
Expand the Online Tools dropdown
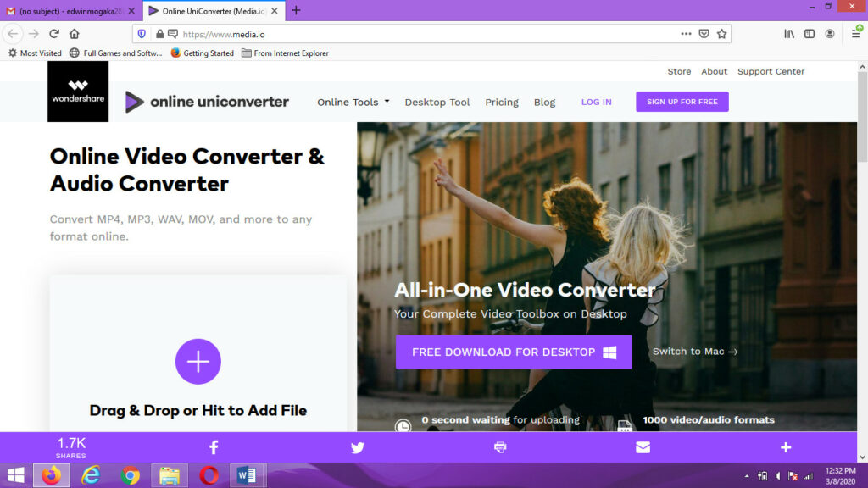(x=353, y=102)
